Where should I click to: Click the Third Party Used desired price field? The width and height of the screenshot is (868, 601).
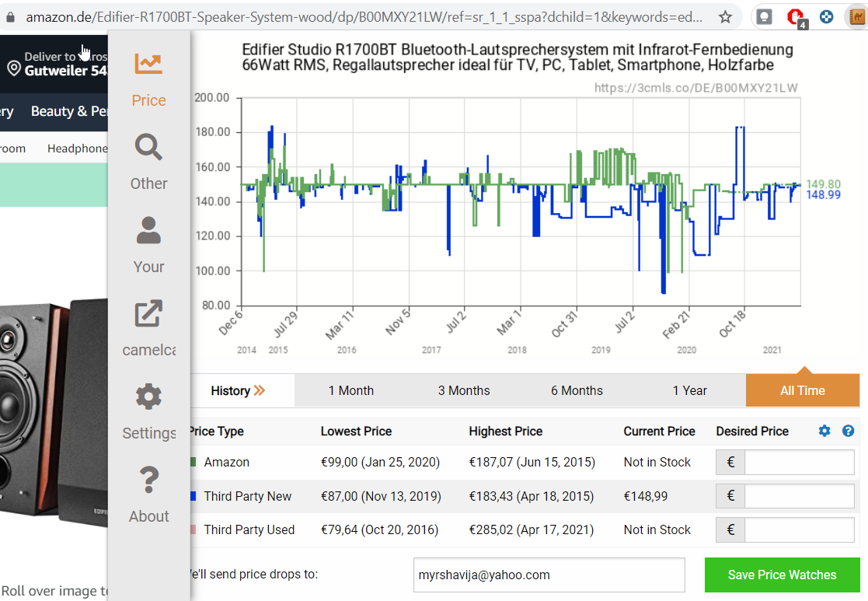799,529
